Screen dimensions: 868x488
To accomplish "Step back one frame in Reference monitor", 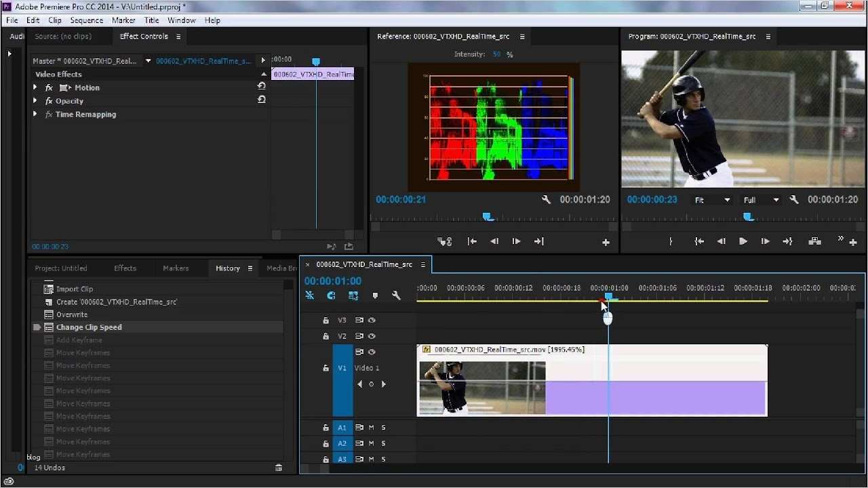I will [494, 241].
